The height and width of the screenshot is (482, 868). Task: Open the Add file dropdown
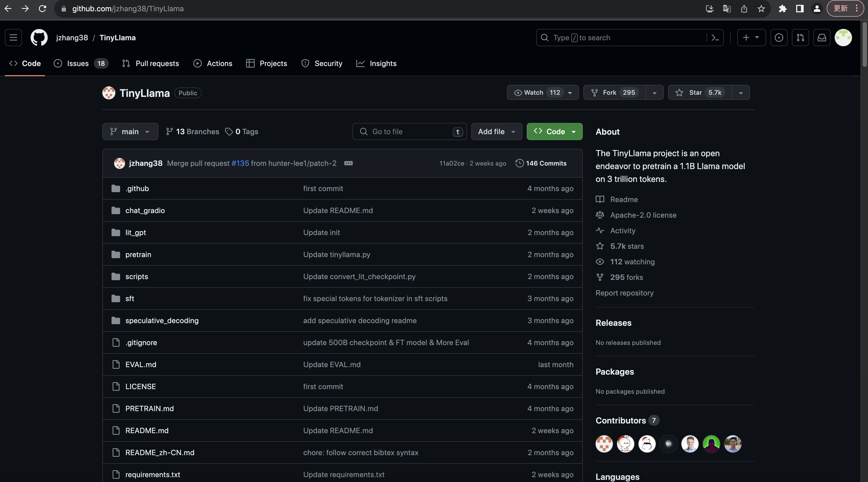[496, 132]
